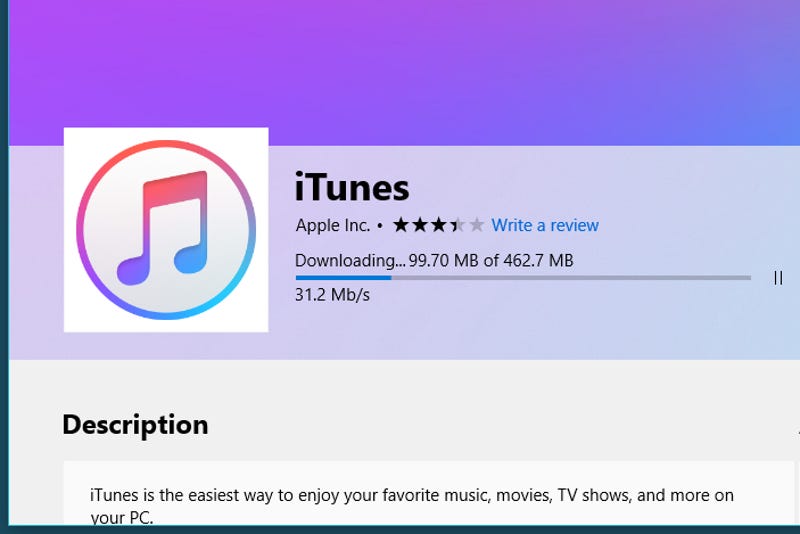
Task: Click the Apple Inc. publisher name
Action: 333,225
